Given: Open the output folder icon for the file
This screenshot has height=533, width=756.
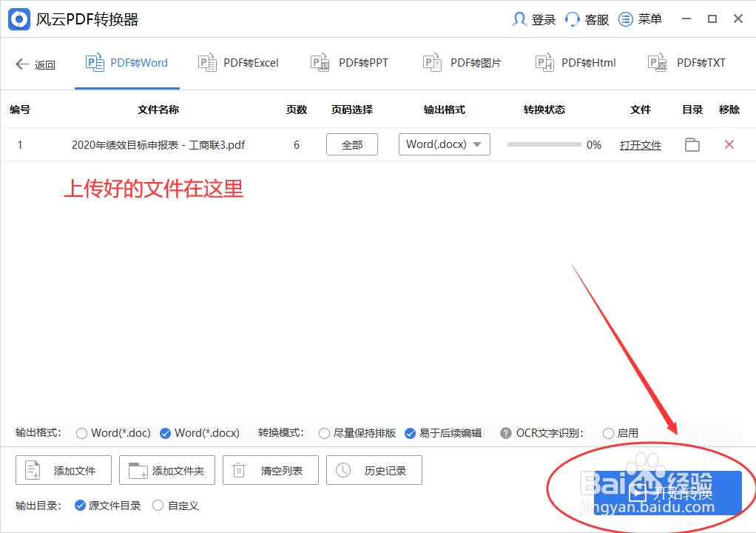Looking at the screenshot, I should (692, 144).
